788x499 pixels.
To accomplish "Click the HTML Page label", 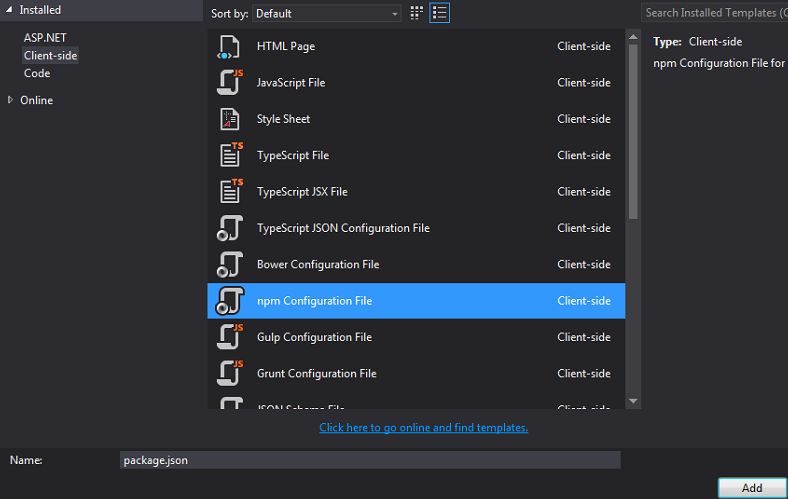I will pyautogui.click(x=286, y=46).
